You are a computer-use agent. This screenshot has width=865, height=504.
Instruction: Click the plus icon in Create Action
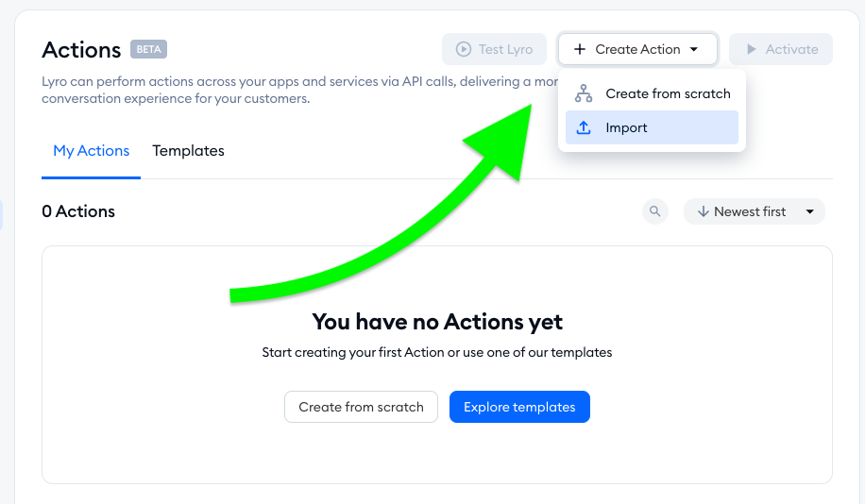click(579, 49)
